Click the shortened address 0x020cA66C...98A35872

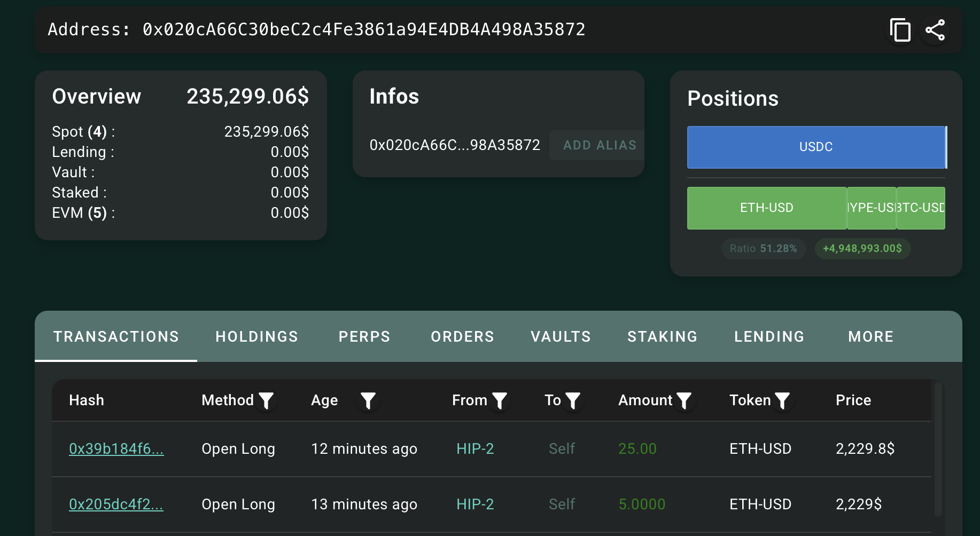(x=455, y=145)
